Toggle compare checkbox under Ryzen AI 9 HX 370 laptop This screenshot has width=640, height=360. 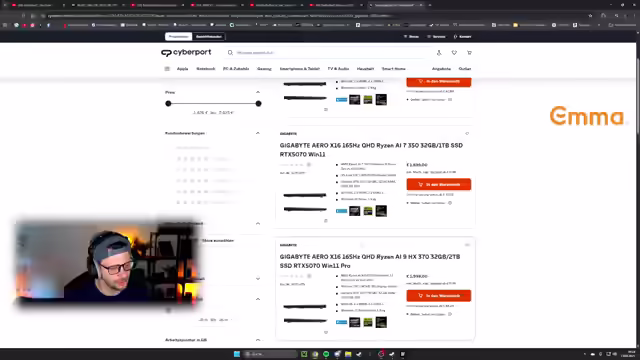click(x=326, y=332)
